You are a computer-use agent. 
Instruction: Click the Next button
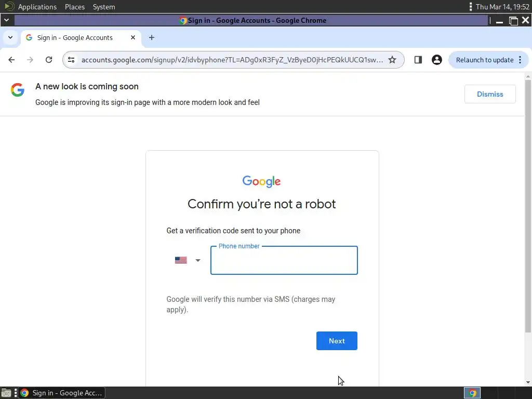tap(337, 341)
